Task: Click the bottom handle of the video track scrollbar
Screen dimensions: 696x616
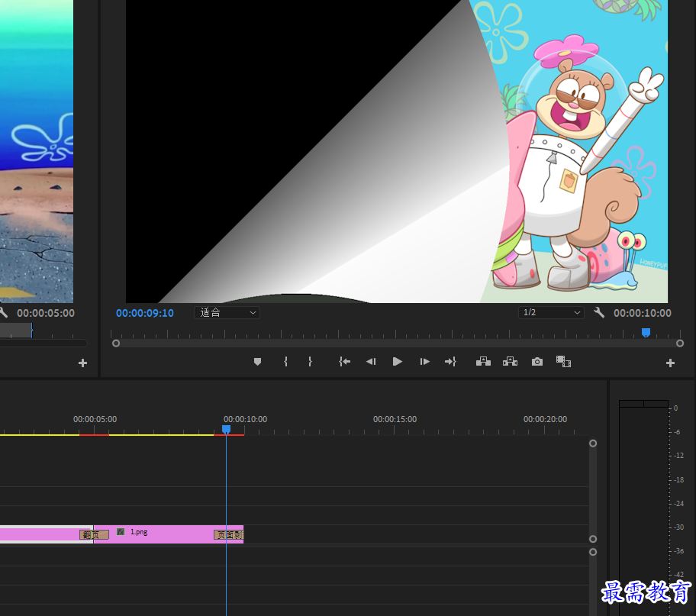Action: pos(593,539)
